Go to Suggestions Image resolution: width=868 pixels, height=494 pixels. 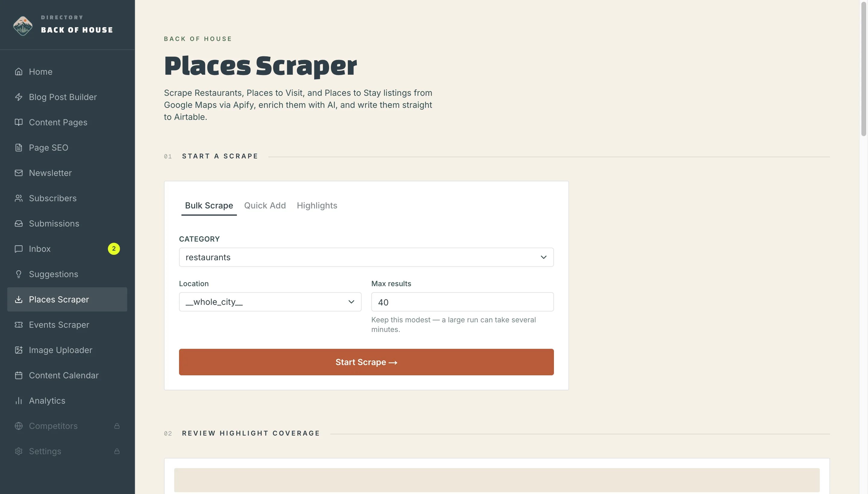click(67, 274)
